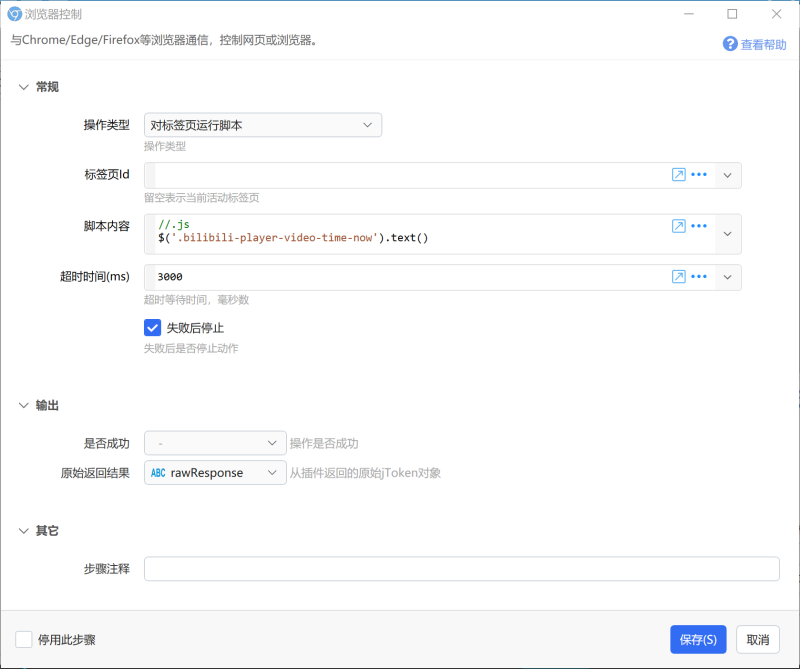Viewport: 800px width, 669px height.
Task: Open the 查看帮助 link
Action: coord(763,45)
